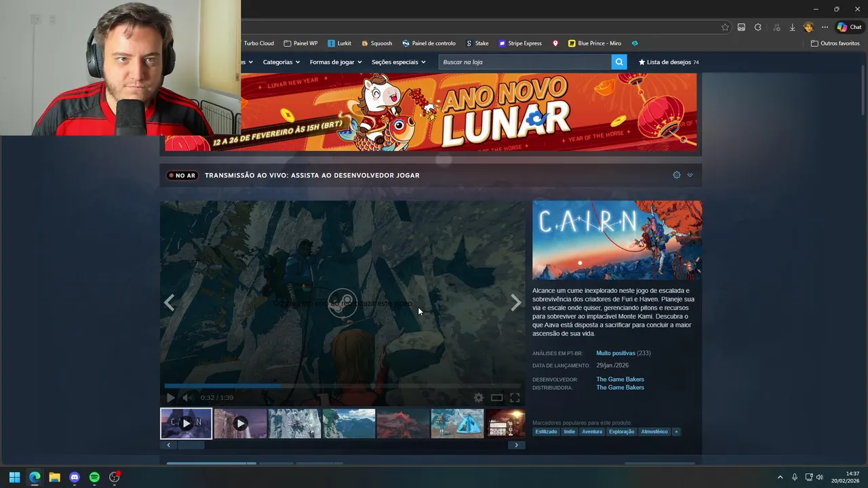Image resolution: width=868 pixels, height=488 pixels.
Task: Toggle theater mode on video player
Action: pos(496,398)
